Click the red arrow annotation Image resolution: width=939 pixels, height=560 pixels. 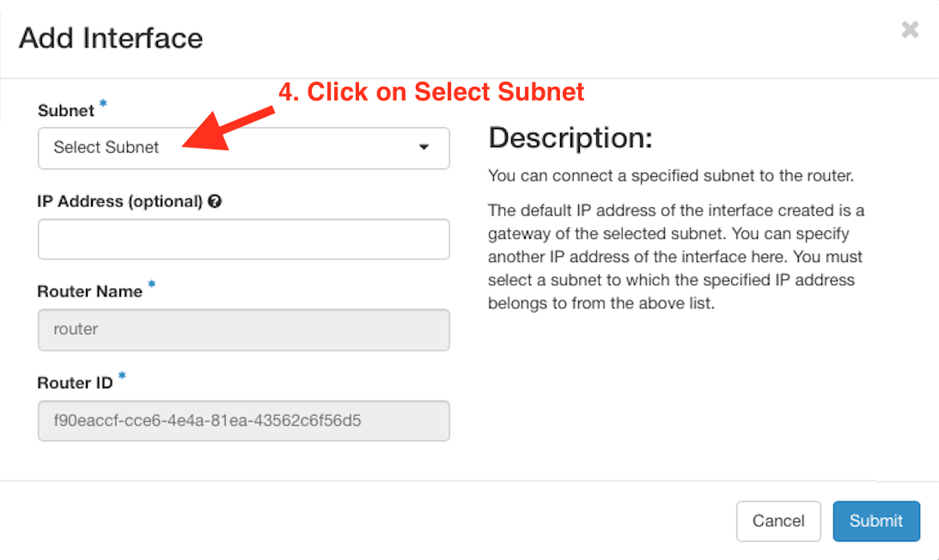point(228,129)
